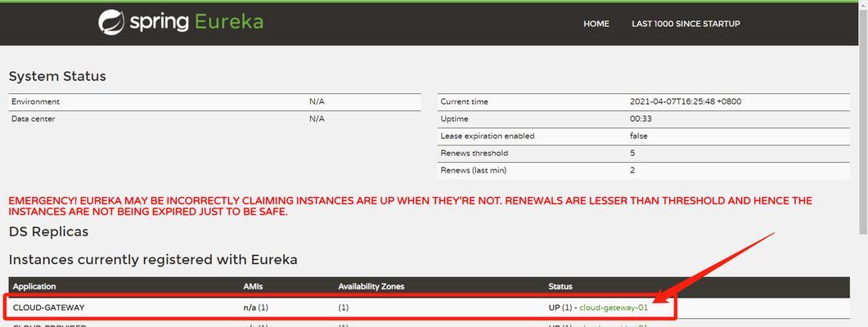Click the AMIs column header
This screenshot has height=327, width=868.
tap(253, 287)
